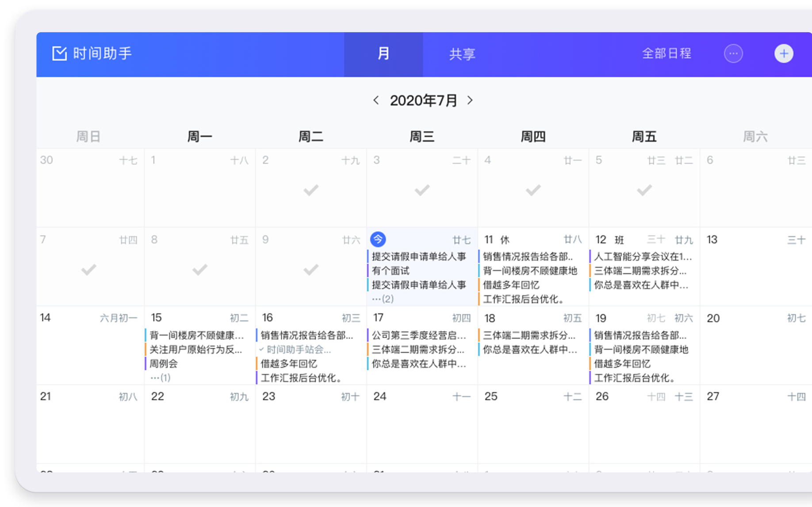Screen dimensions: 812x507
Task: Open the 有个面试 event today
Action: pos(391,271)
